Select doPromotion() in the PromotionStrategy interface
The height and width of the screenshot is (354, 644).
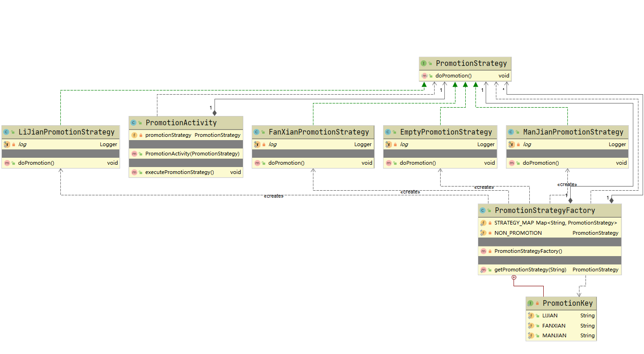[x=453, y=76]
